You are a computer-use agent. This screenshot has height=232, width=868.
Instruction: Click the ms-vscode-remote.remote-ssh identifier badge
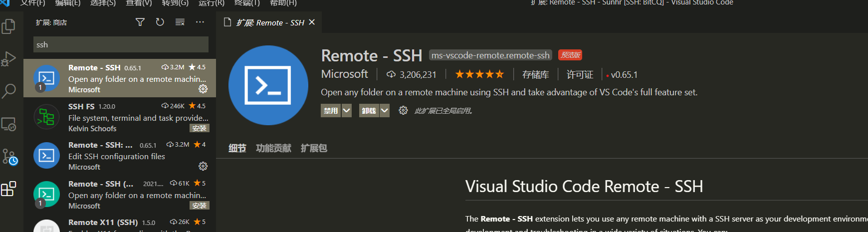[x=490, y=55]
